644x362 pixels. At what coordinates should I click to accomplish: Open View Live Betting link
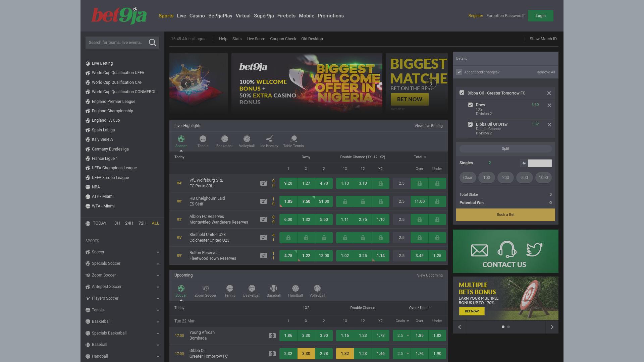click(429, 126)
